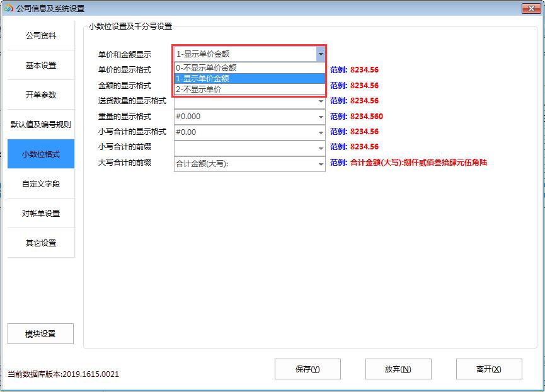Expand 重量的显示格式 dropdown arrow
Image resolution: width=545 pixels, height=392 pixels.
click(321, 117)
